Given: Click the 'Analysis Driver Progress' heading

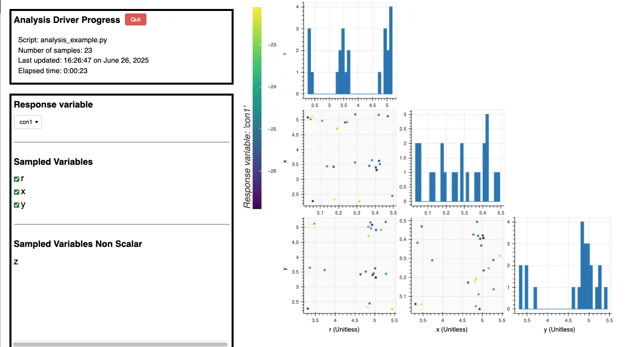Looking at the screenshot, I should [x=67, y=20].
